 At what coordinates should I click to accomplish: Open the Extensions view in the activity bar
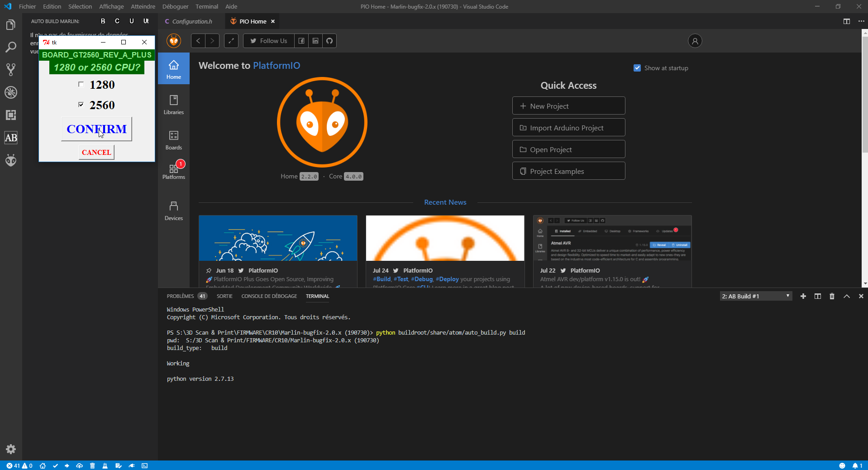coord(11,115)
